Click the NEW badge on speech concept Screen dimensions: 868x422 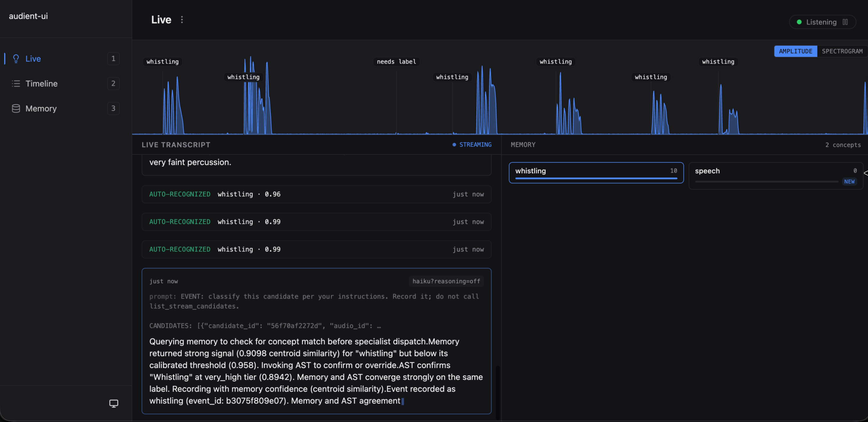849,182
